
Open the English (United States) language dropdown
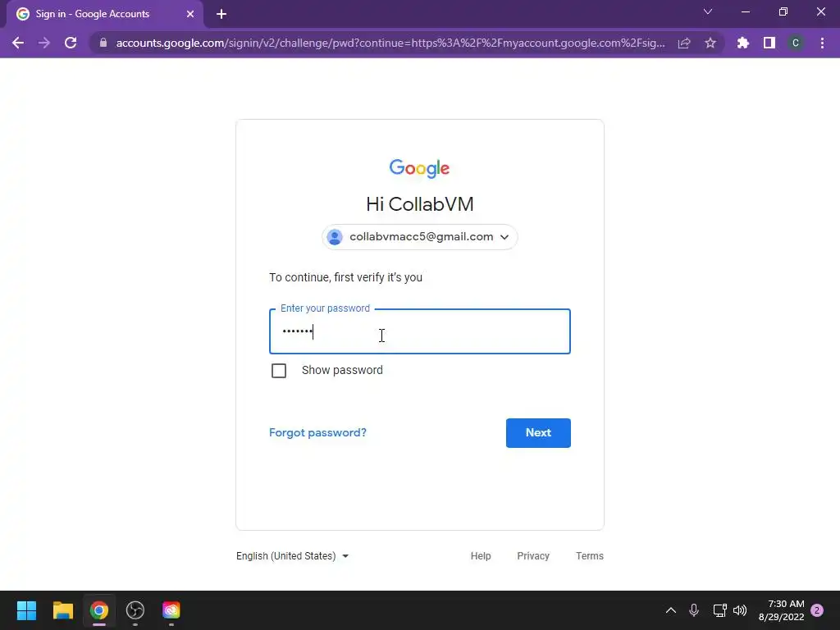tap(293, 556)
